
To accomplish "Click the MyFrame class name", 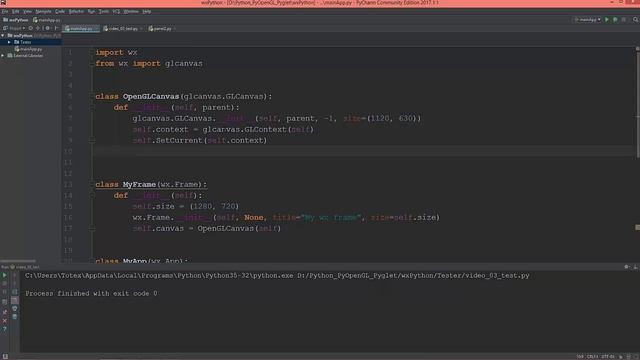I will click(139, 184).
